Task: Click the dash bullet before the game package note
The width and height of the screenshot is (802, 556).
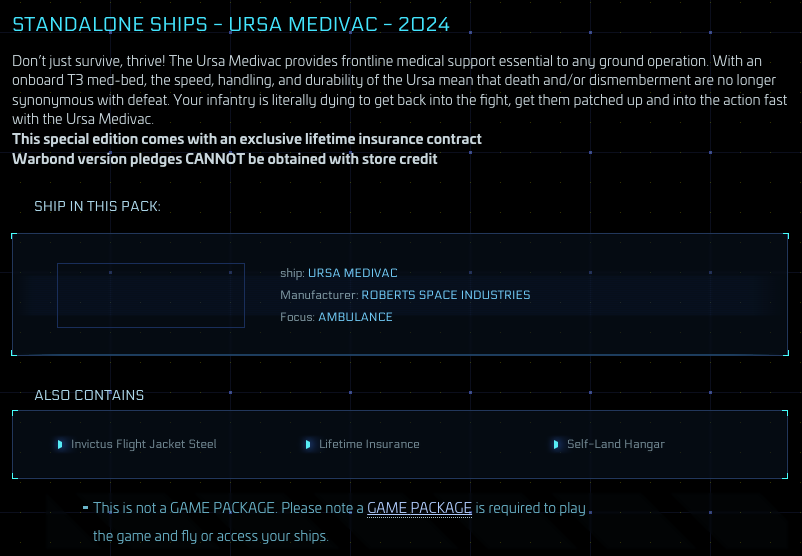Action: pyautogui.click(x=85, y=508)
